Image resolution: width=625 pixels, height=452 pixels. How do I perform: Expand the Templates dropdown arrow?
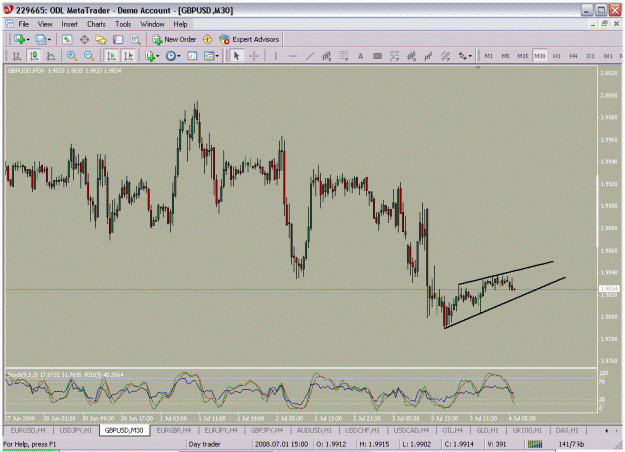(x=217, y=56)
